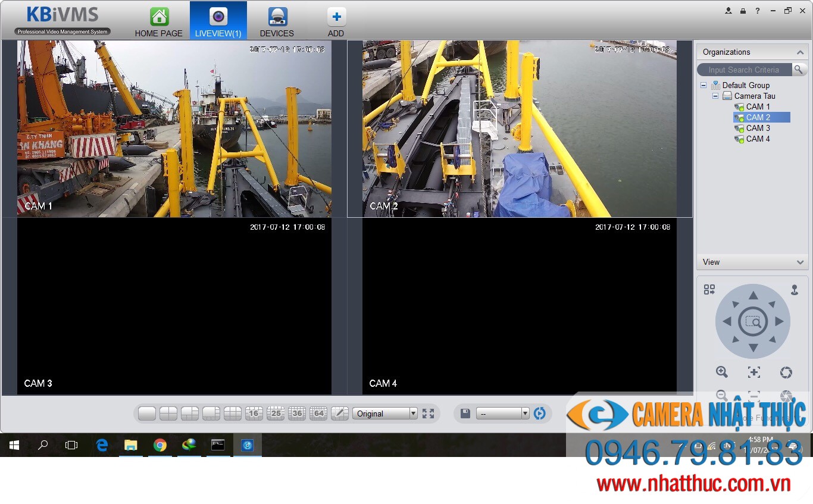Image resolution: width=813 pixels, height=504 pixels.
Task: Select the CAM 1 video pane
Action: pos(174,129)
